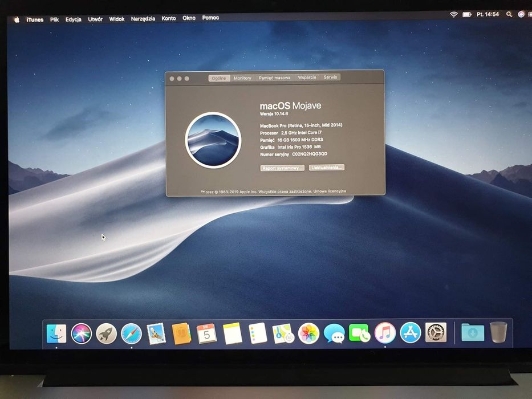Switch to the Serwis tab
Viewport: 532px width, 399px height.
330,77
